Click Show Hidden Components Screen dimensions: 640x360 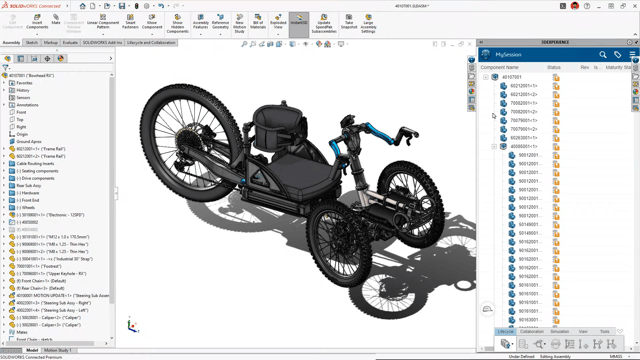coord(178,24)
